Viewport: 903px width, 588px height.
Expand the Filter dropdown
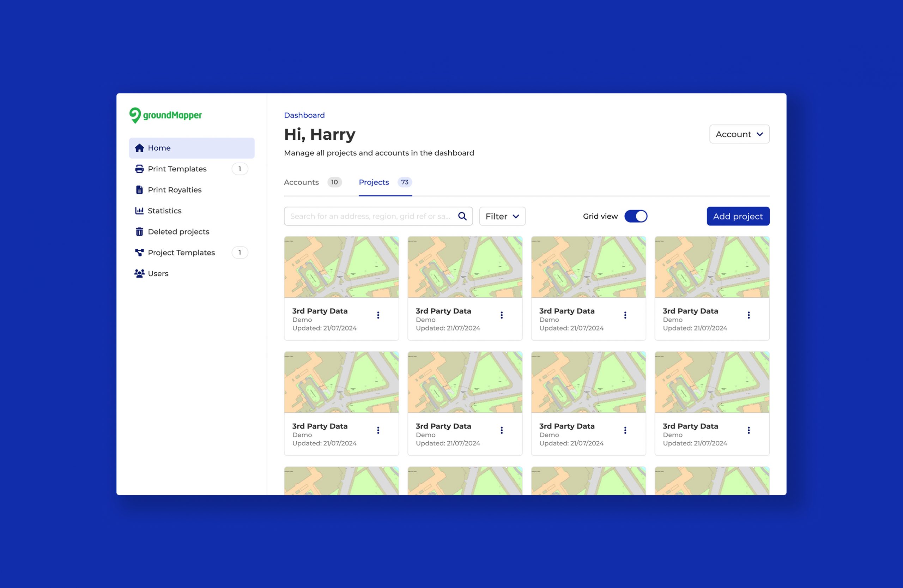point(502,216)
